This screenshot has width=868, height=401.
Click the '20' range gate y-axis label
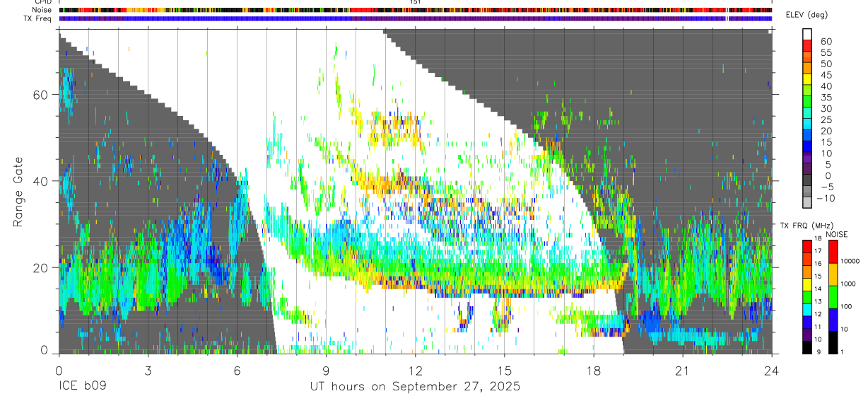coord(40,267)
